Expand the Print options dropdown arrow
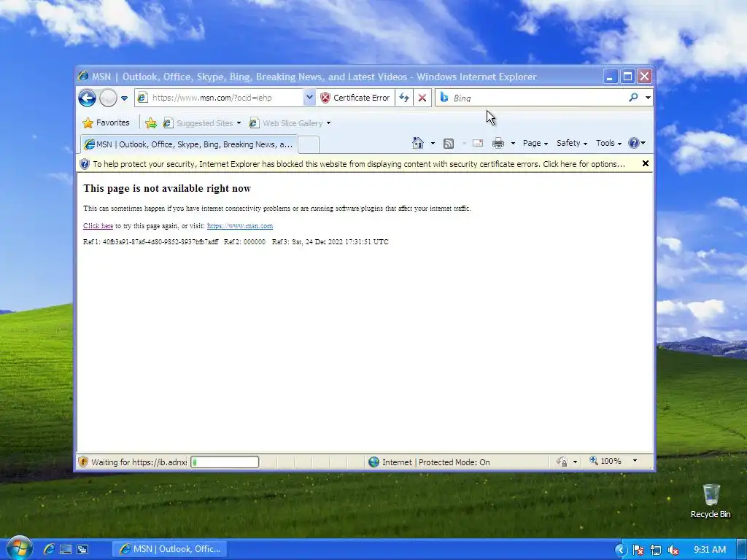Screen dimensions: 747x560 tap(513, 143)
